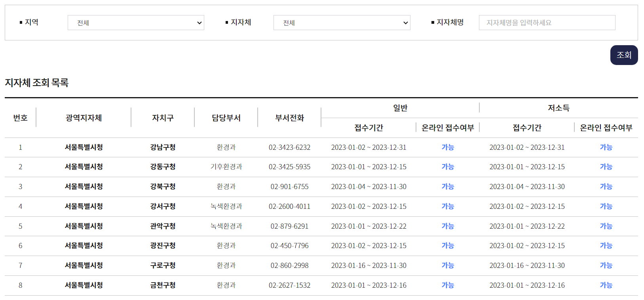Click the 광역지자체 column header
The image size is (644, 300).
click(84, 118)
